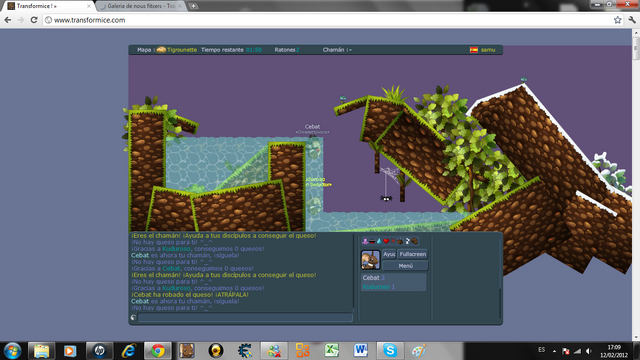Show hidden system tray icons arrow

(554, 351)
